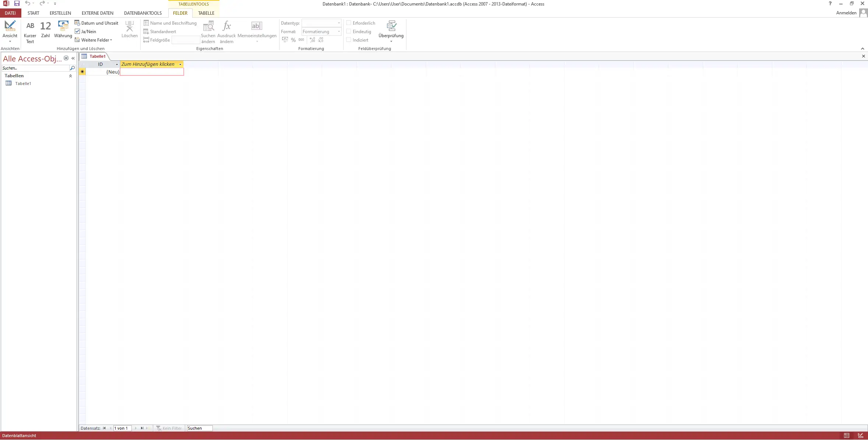Switch to design view icon in status bar
868x440 pixels.
[860, 436]
